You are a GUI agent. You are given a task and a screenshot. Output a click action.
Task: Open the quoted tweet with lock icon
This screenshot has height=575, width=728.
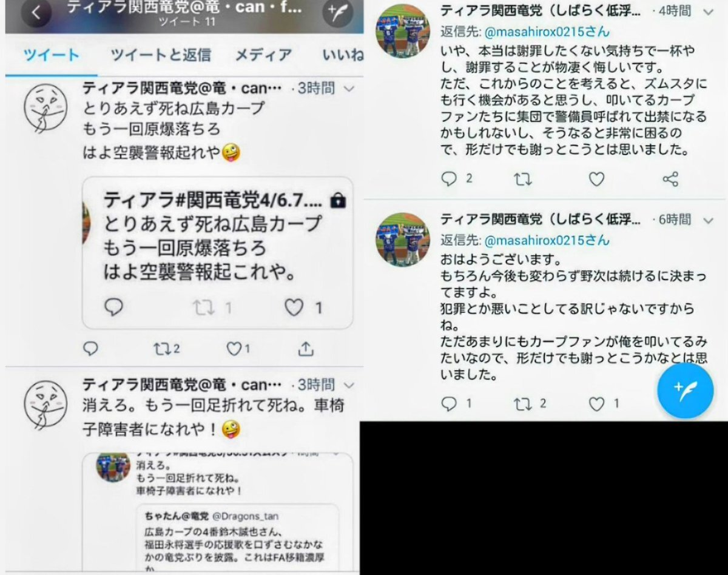click(x=217, y=253)
